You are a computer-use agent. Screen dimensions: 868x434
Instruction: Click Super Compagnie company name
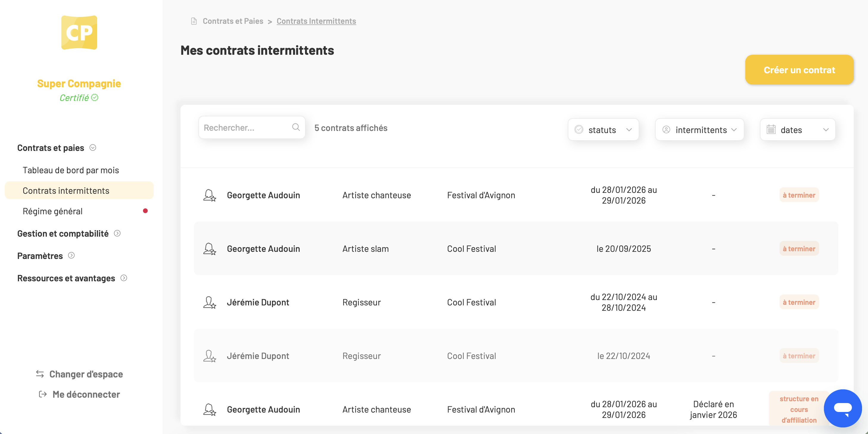click(x=79, y=83)
